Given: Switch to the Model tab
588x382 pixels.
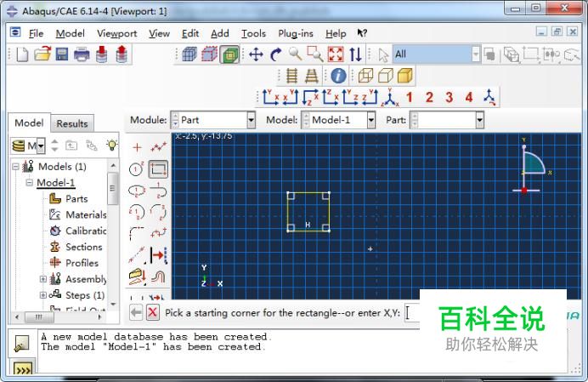Looking at the screenshot, I should click(x=29, y=123).
